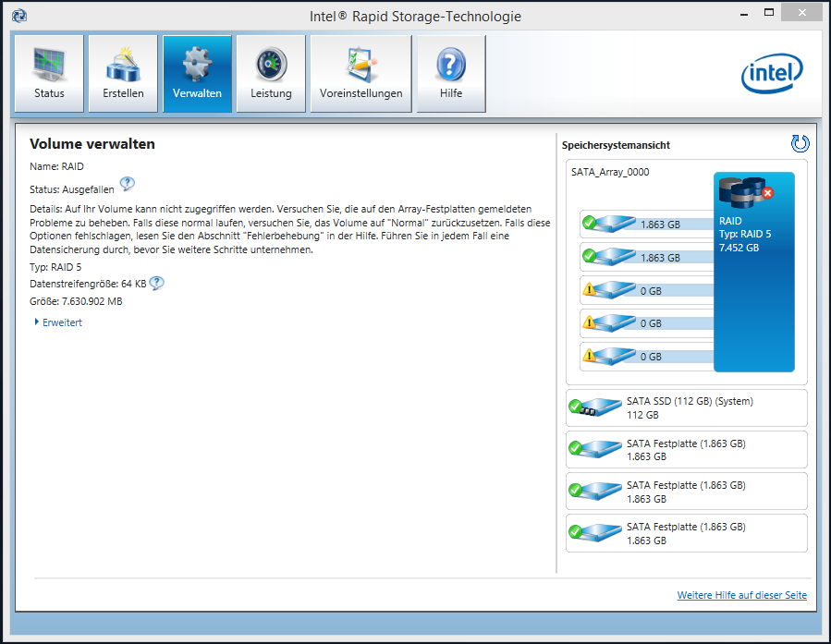Select first SATA Festplatte (1.863 GB)
The width and height of the screenshot is (831, 644).
[686, 450]
